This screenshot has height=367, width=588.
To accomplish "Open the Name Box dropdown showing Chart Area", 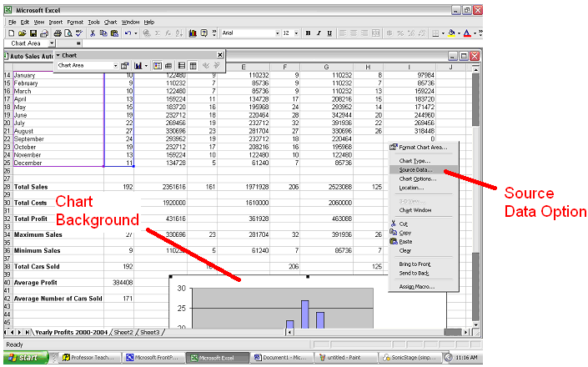I will [51, 43].
